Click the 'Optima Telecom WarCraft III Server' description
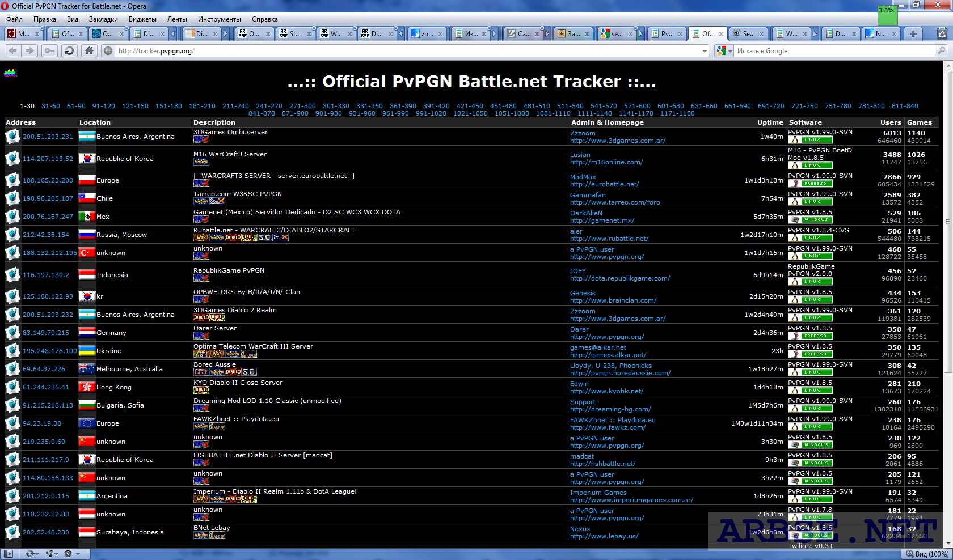This screenshot has width=953, height=560. 253,346
